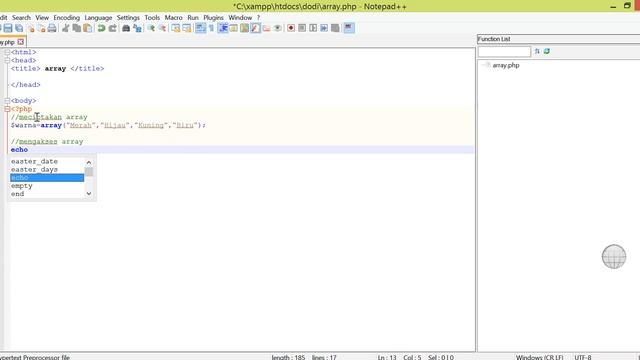Toggle synchronize vertical scrolling icon
Viewport: 640px width, 360px height.
[176, 28]
